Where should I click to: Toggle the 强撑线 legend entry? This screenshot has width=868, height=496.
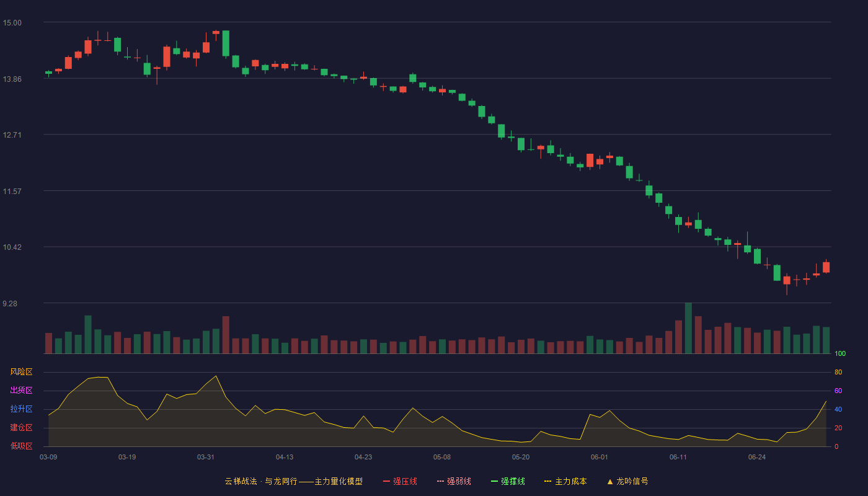coord(508,481)
